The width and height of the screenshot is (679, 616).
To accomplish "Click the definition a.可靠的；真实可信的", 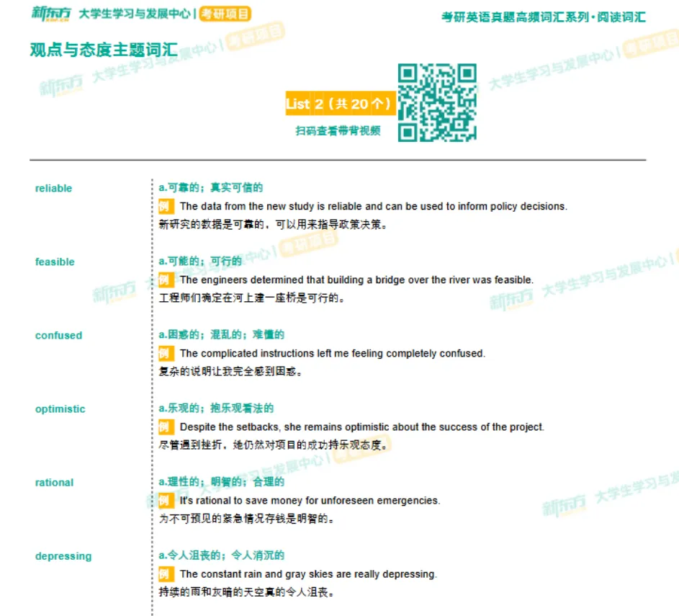I will click(x=211, y=187).
